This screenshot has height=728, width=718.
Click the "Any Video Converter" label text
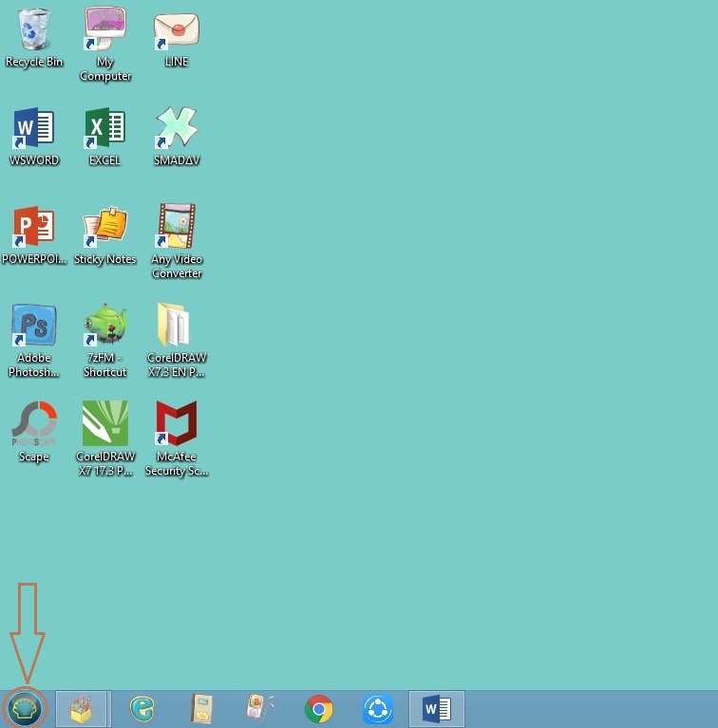[177, 266]
